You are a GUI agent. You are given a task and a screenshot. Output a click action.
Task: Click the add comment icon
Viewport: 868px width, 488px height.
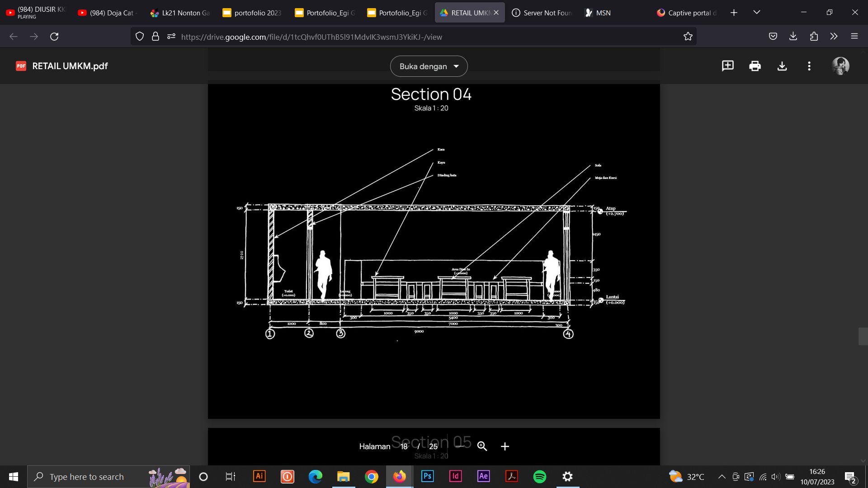click(727, 66)
